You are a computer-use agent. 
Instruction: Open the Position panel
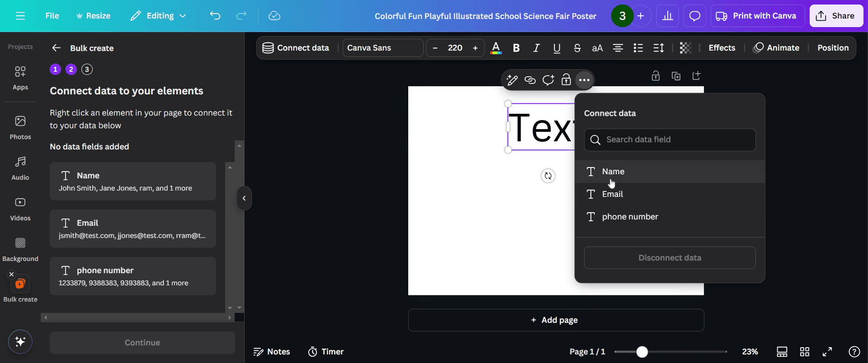click(x=833, y=48)
